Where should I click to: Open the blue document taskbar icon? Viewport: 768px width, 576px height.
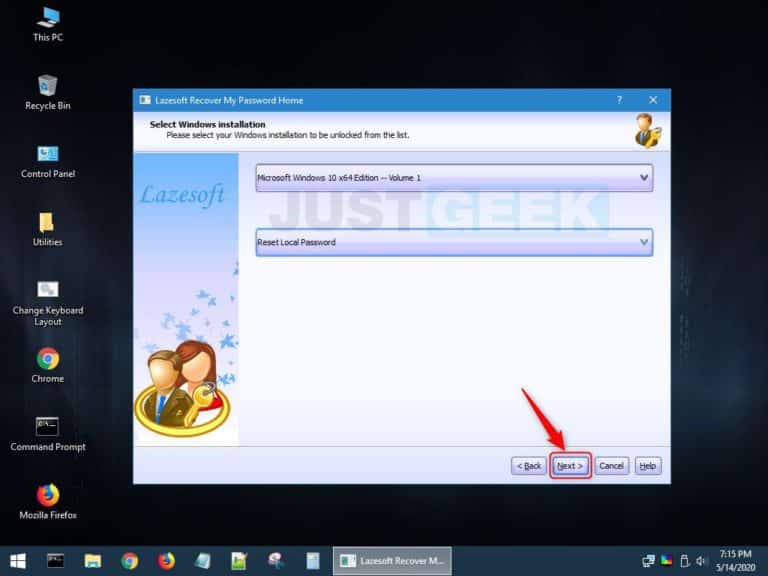[x=312, y=561]
